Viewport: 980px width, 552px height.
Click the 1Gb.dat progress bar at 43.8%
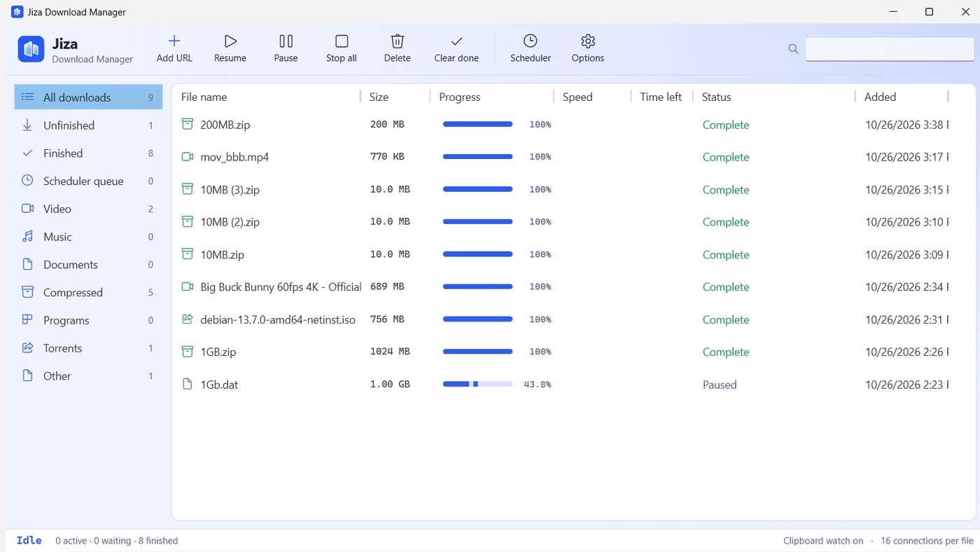pos(477,384)
